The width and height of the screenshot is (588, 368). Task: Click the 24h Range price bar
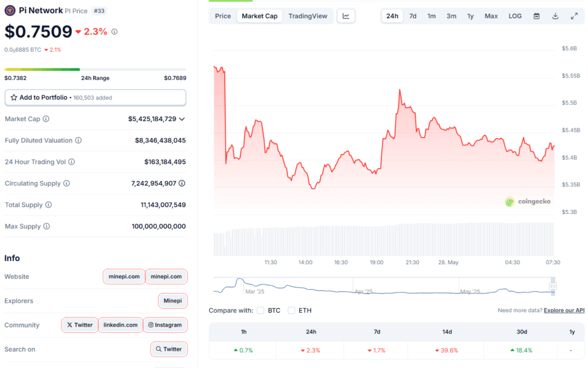(95, 70)
